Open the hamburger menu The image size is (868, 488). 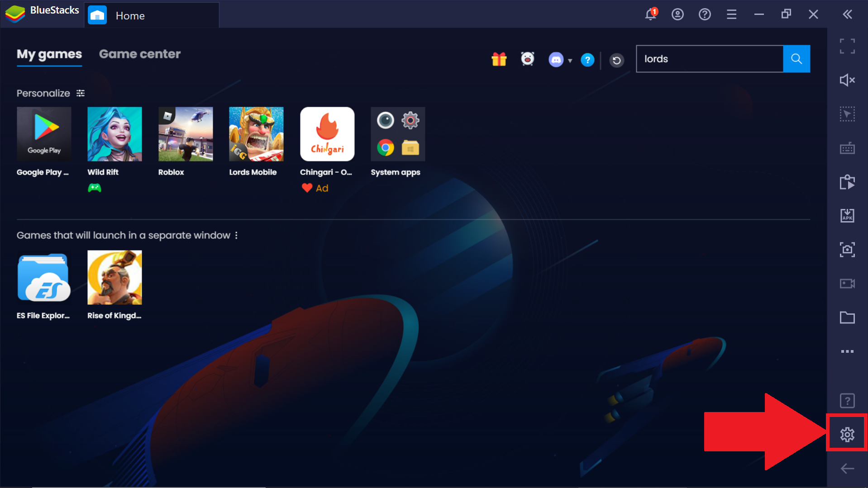[731, 14]
